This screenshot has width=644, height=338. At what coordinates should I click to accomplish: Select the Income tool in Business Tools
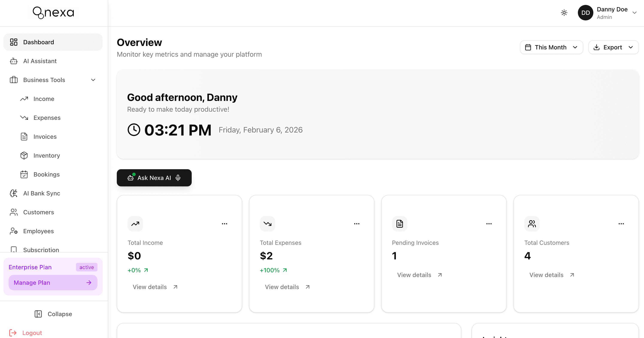point(44,99)
